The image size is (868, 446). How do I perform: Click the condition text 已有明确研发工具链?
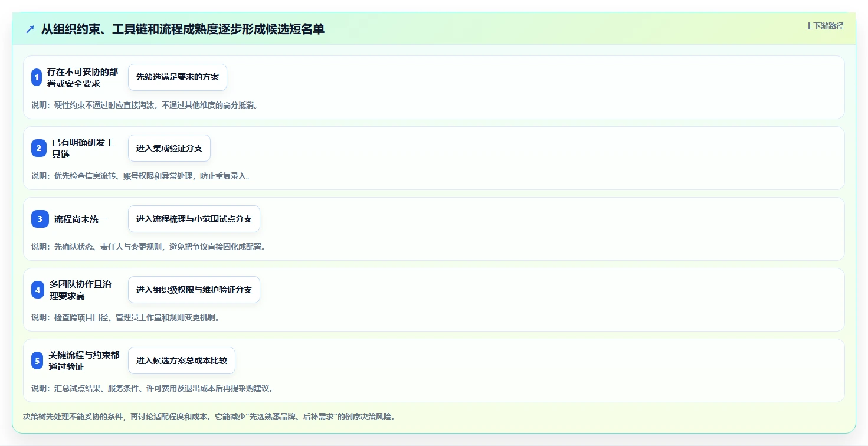pos(83,148)
